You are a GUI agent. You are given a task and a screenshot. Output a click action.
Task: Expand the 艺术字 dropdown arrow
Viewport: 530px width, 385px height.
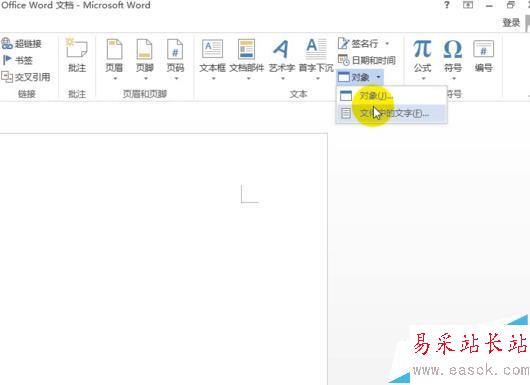283,78
